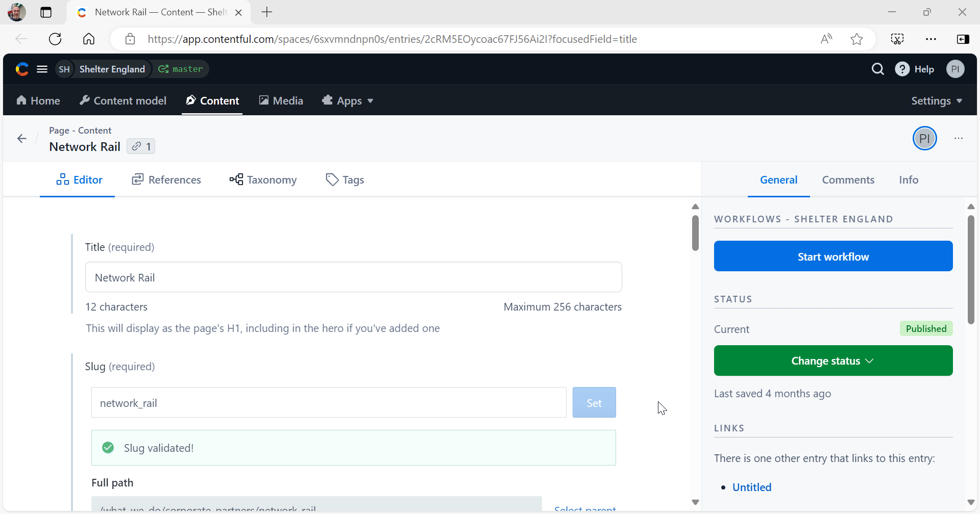Select the Content nav item
The width and height of the screenshot is (980, 514).
[212, 100]
